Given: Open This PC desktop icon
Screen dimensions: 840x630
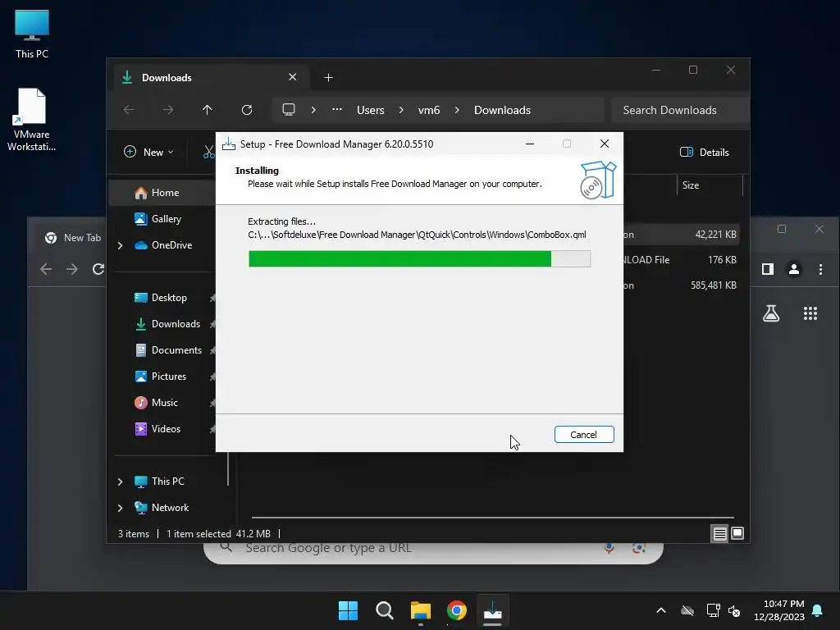Looking at the screenshot, I should [x=32, y=34].
